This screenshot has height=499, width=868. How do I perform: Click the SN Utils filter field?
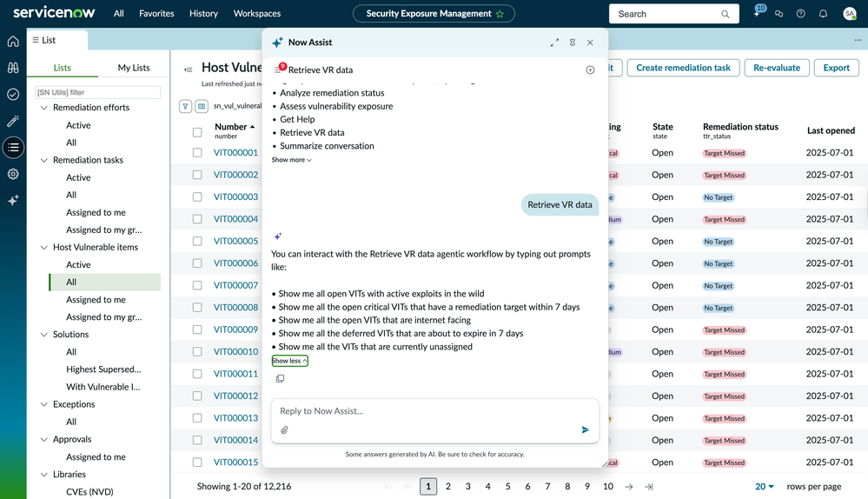[98, 92]
